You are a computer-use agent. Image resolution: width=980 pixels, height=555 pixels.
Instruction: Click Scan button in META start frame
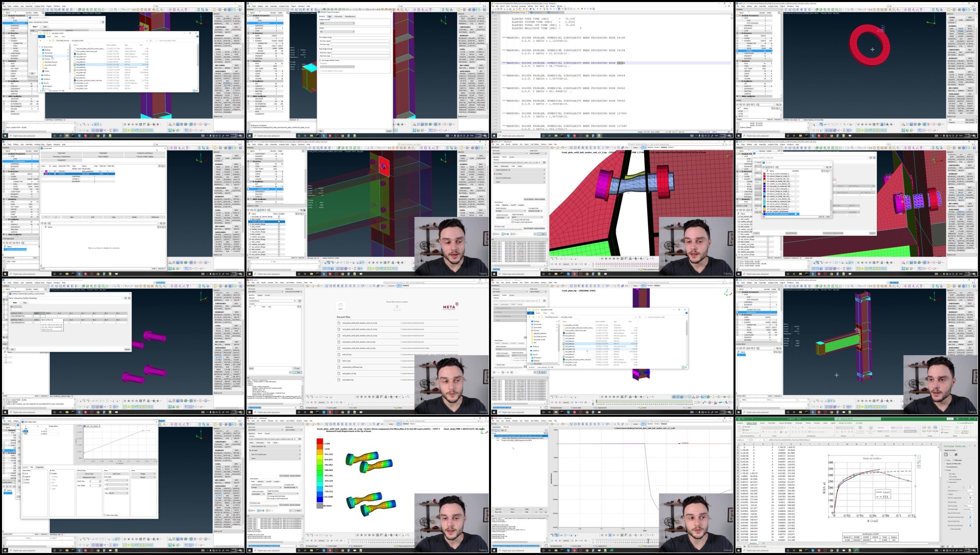pos(297,368)
